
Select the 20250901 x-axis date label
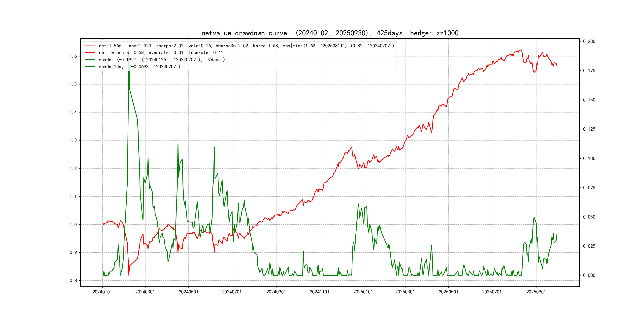(536, 292)
